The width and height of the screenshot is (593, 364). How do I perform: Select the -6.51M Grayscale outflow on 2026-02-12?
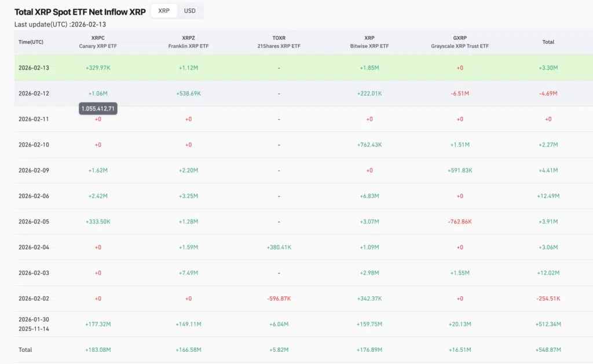[459, 93]
